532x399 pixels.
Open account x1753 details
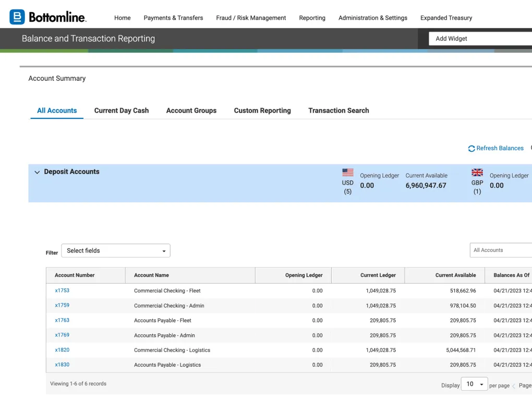pyautogui.click(x=62, y=291)
